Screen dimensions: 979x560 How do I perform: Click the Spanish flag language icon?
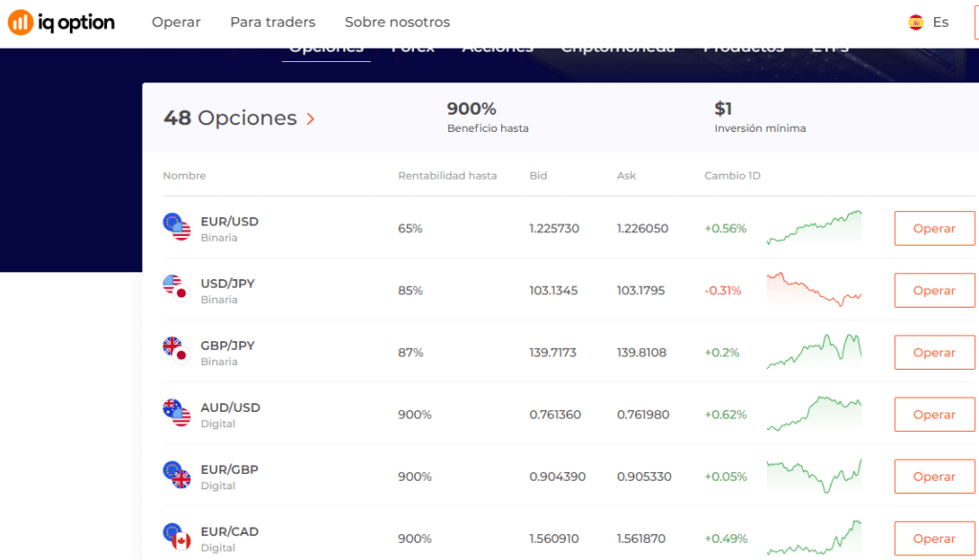pyautogui.click(x=916, y=23)
